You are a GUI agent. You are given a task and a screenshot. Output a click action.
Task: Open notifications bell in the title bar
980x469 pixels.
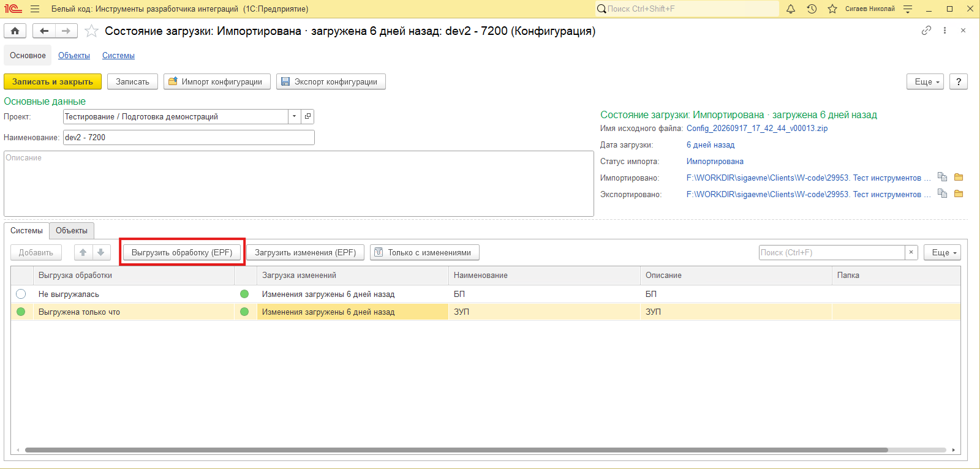[791, 9]
